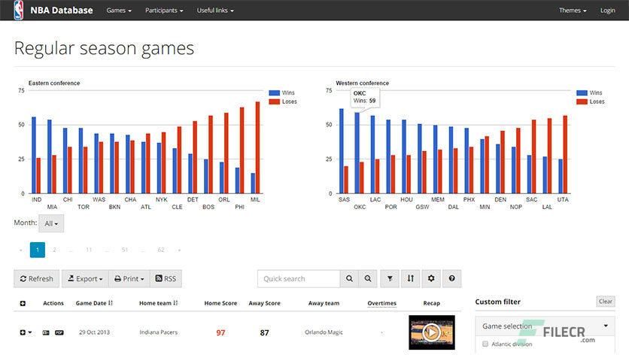Toggle the Loses legend in the Eastern conference chart

pyautogui.click(x=283, y=102)
